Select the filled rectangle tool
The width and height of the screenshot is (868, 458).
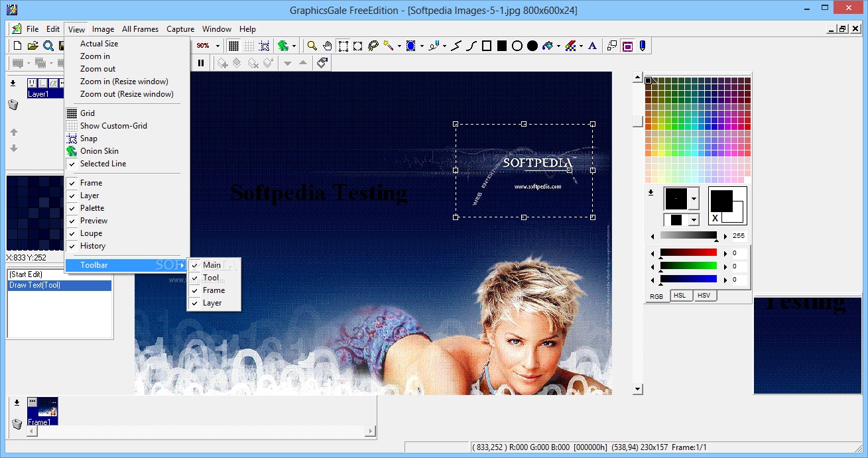[x=502, y=46]
